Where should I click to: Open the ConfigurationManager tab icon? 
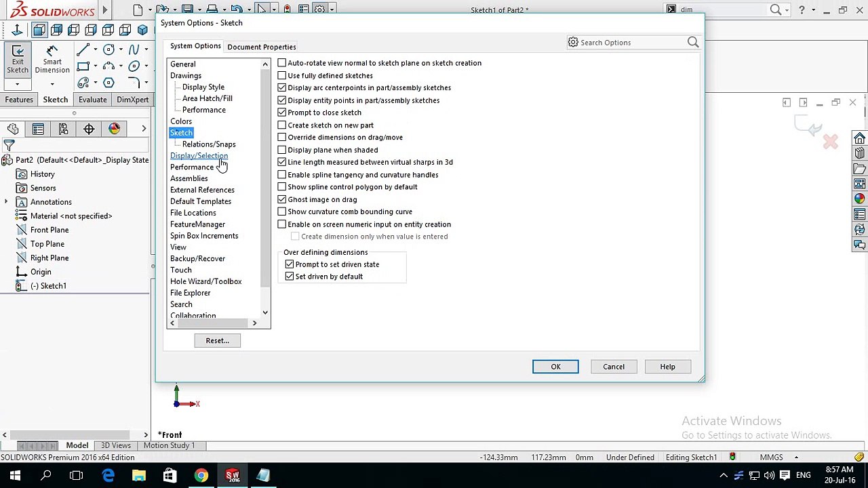(63, 129)
